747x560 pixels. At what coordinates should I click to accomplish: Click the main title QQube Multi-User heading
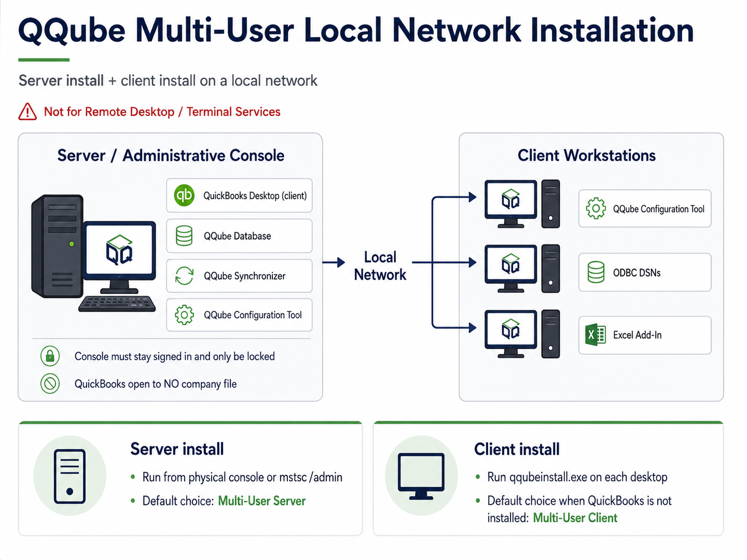(356, 30)
